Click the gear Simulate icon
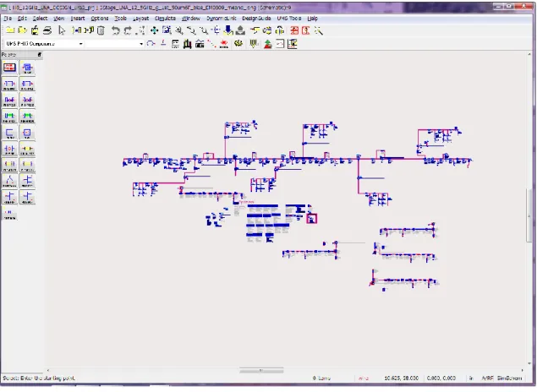Screen dimensions: 537x392 click(238, 44)
